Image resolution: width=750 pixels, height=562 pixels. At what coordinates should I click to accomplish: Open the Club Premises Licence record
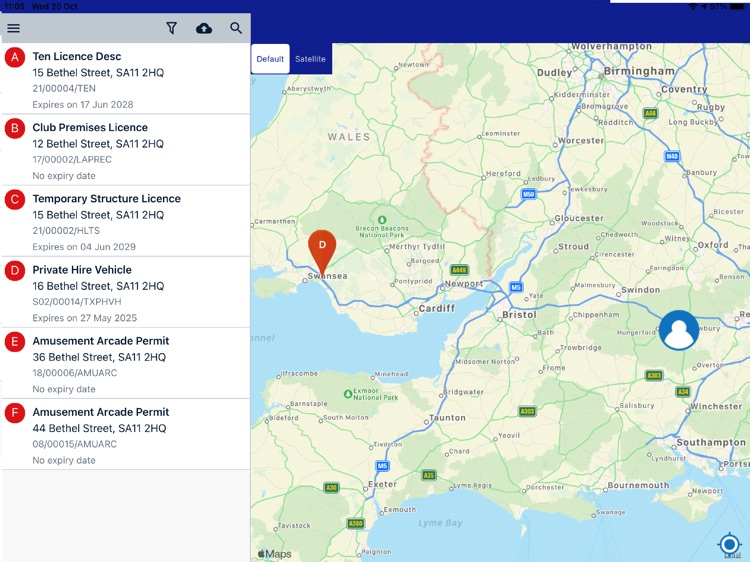coord(125,150)
